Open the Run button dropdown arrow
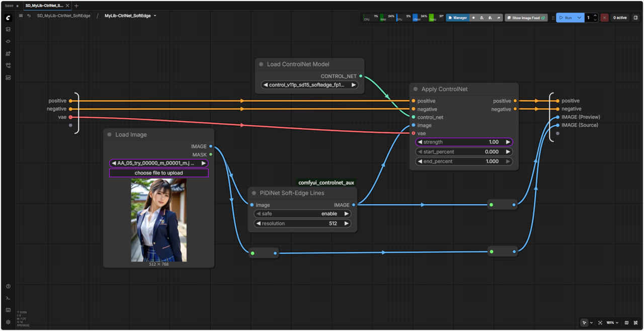The image size is (644, 331). tap(580, 18)
